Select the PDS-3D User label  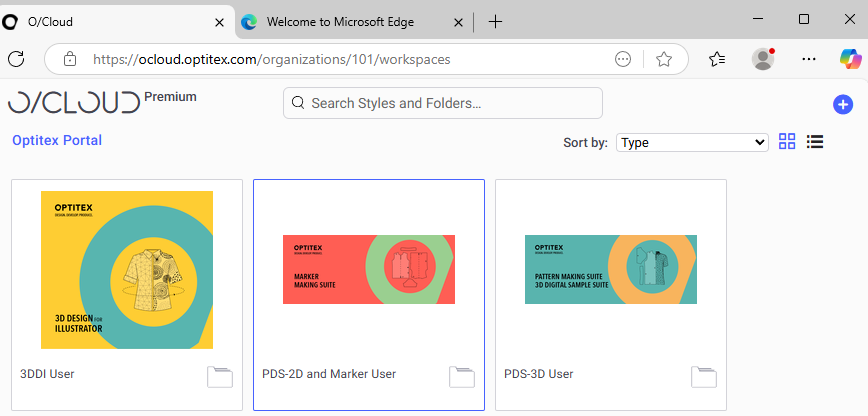pyautogui.click(x=539, y=374)
